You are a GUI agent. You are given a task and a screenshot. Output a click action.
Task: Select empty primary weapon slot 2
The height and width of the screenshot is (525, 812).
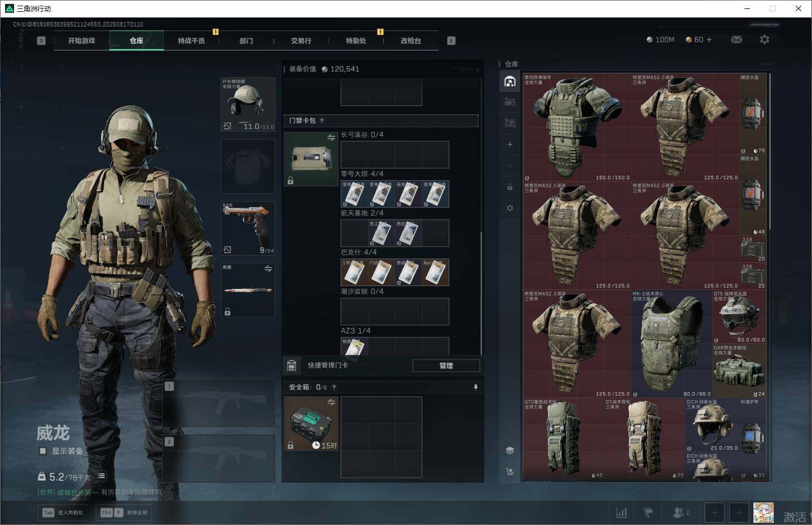coord(218,458)
